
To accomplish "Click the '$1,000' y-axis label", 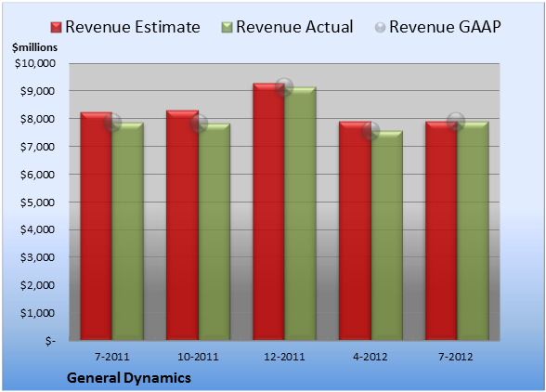I will [37, 313].
